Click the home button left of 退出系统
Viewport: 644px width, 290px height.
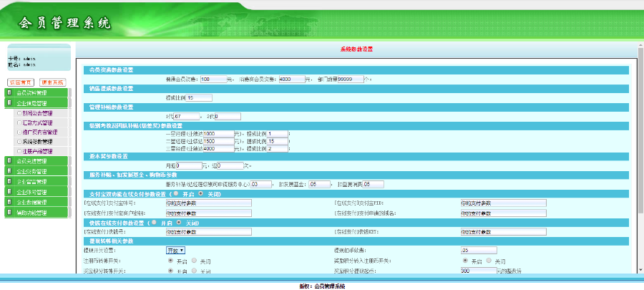coord(20,82)
